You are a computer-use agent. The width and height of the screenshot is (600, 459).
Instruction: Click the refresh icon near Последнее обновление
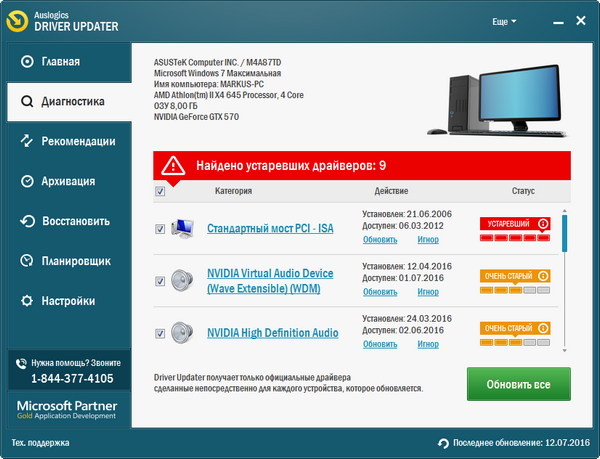(443, 443)
